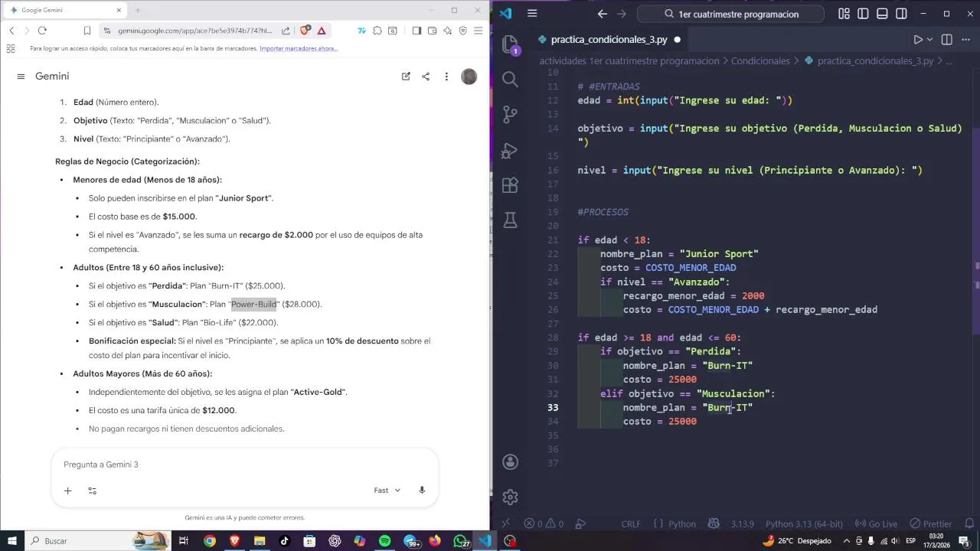The width and height of the screenshot is (980, 551).
Task: Change the Python language mode
Action: (x=681, y=523)
